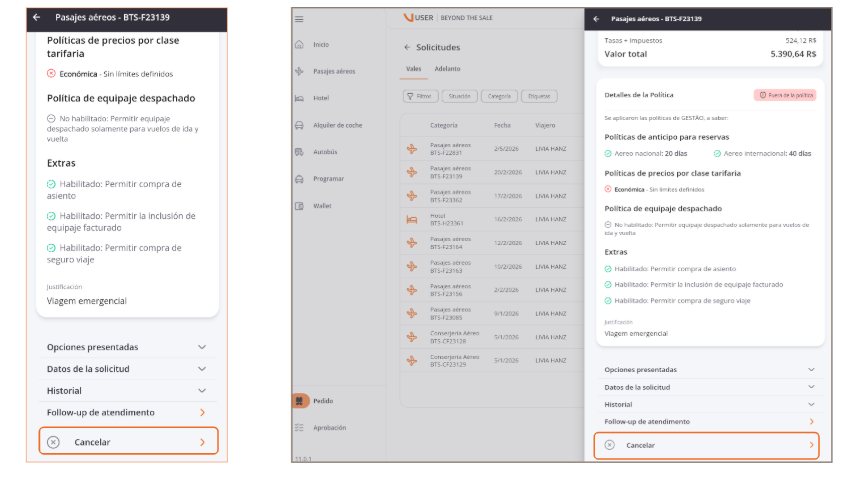
Task: Open the Filtros filter button
Action: pos(420,97)
